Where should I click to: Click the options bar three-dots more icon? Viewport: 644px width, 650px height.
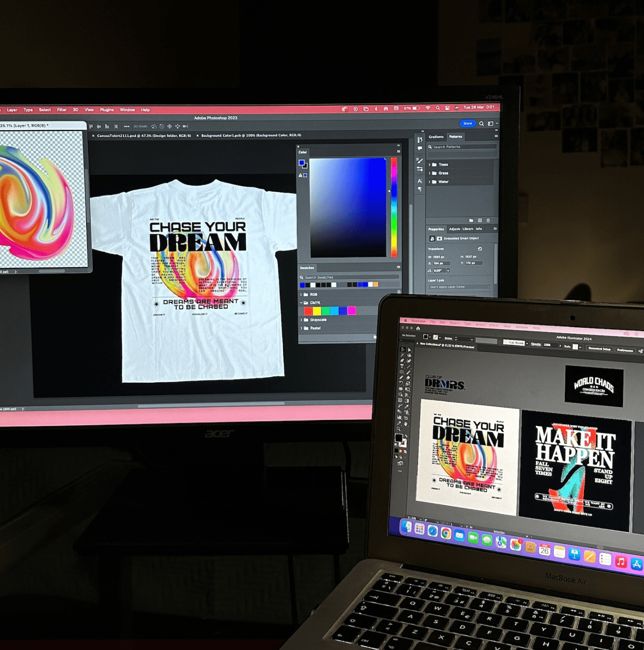pos(126,126)
